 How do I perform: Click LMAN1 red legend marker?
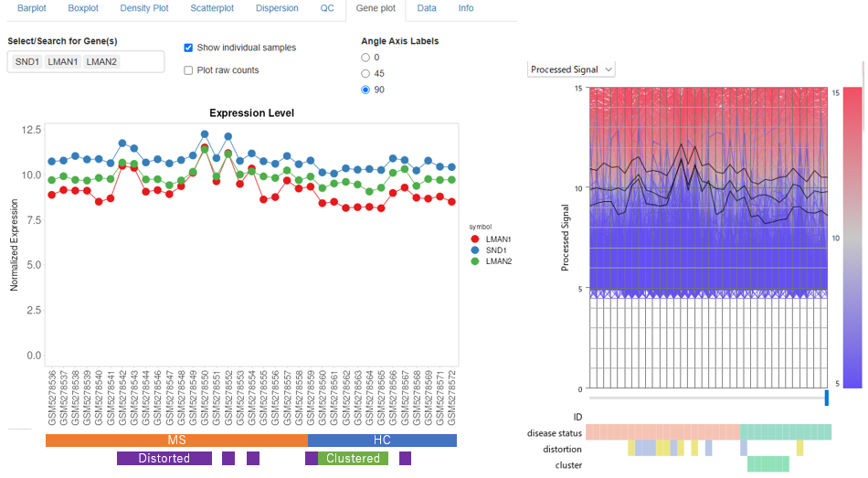coord(475,239)
